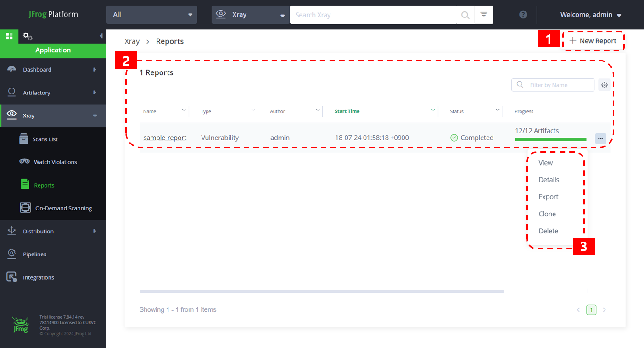The width and height of the screenshot is (644, 348).
Task: Open the sample-report row actions ellipsis
Action: (600, 138)
